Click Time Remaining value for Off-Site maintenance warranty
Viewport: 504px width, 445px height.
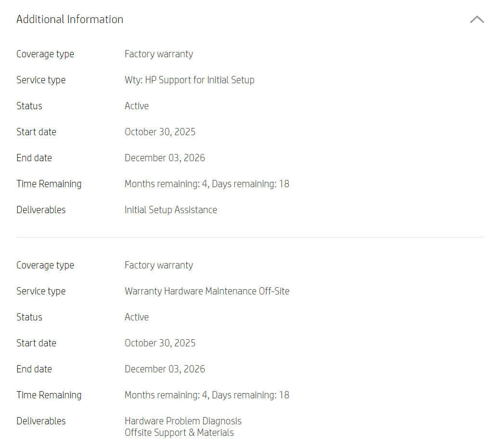click(x=207, y=395)
